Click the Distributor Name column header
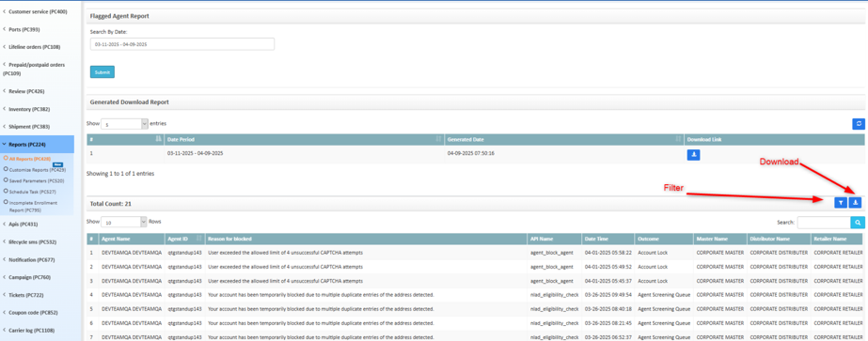 point(779,239)
